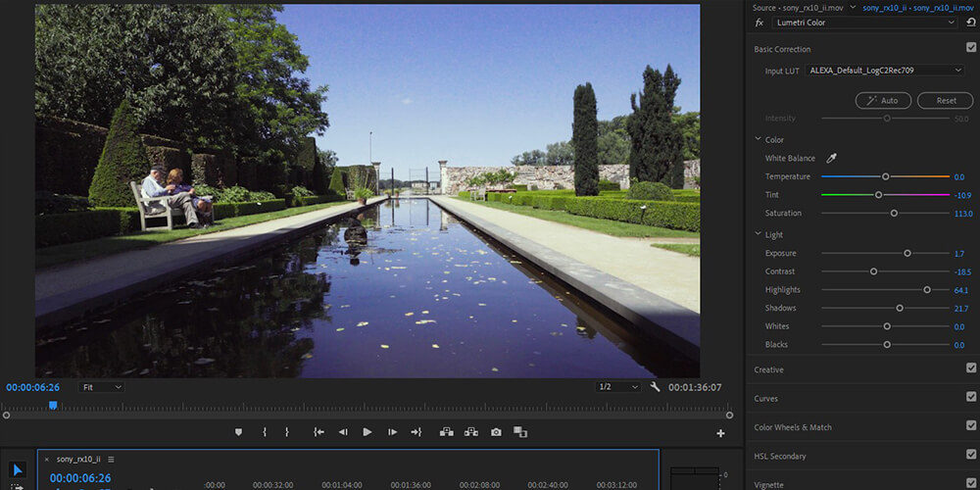Adjust the Blacks slider
The image size is (980, 490).
point(886,344)
